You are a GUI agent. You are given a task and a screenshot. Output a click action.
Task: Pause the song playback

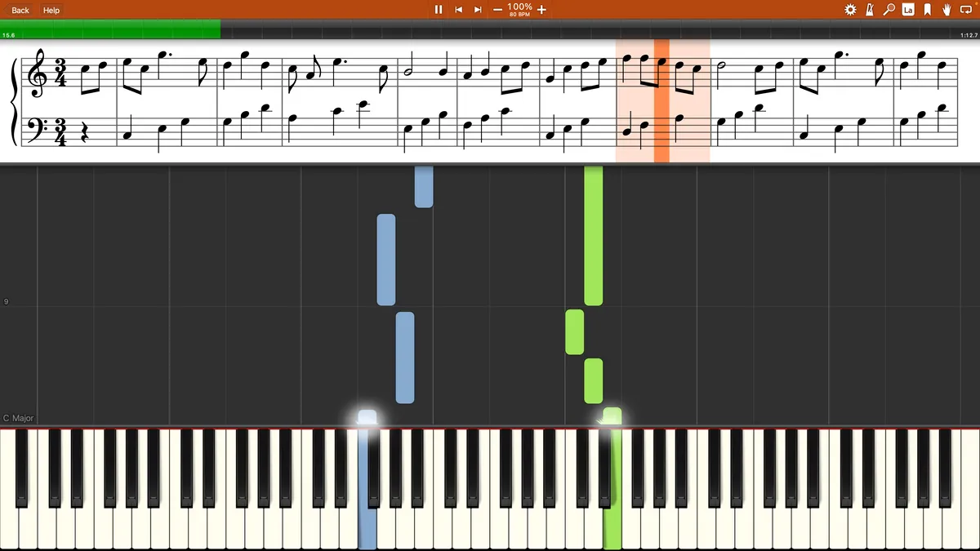tap(439, 10)
